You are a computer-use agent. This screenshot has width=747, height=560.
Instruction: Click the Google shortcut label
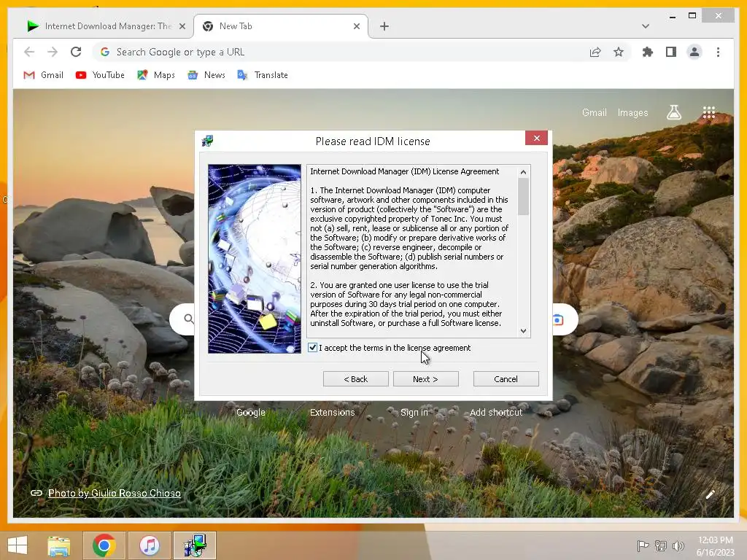(x=251, y=413)
